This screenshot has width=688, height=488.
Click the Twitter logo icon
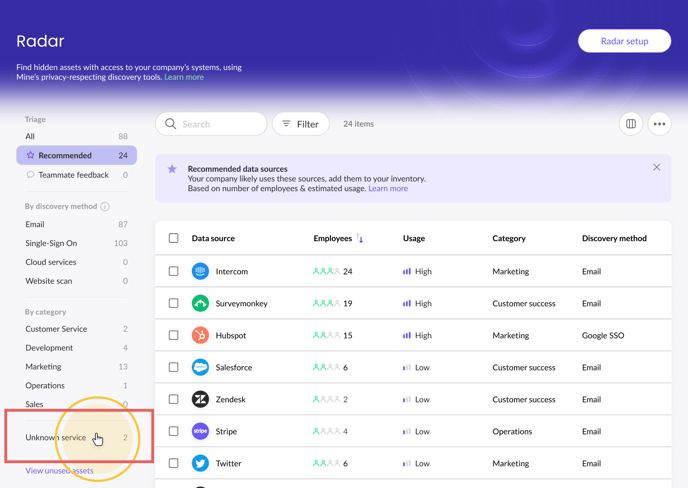200,463
